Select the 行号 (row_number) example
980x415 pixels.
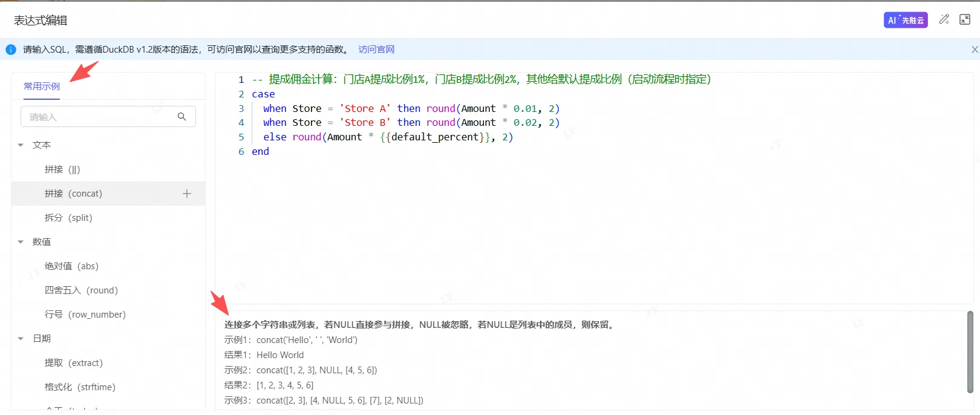85,315
